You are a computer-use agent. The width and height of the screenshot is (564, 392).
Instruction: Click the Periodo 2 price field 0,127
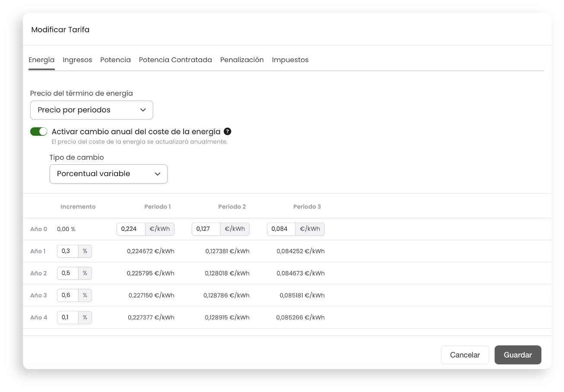point(206,229)
